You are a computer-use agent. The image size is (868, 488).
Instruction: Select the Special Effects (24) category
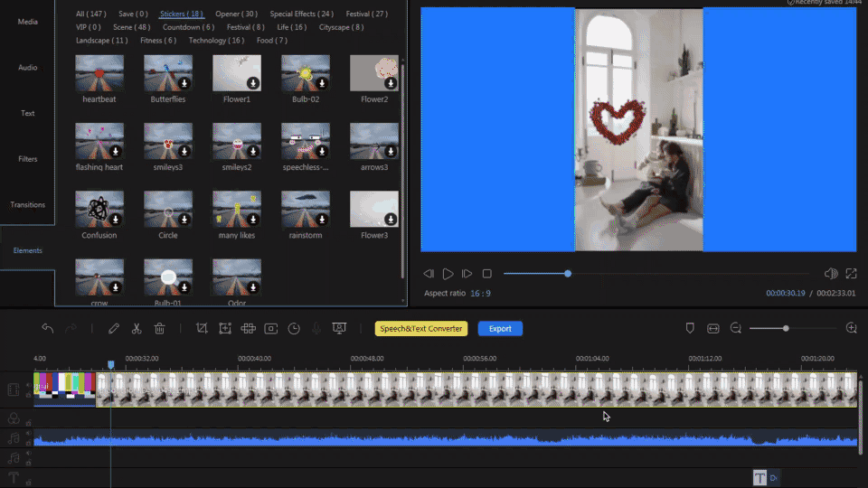point(302,14)
